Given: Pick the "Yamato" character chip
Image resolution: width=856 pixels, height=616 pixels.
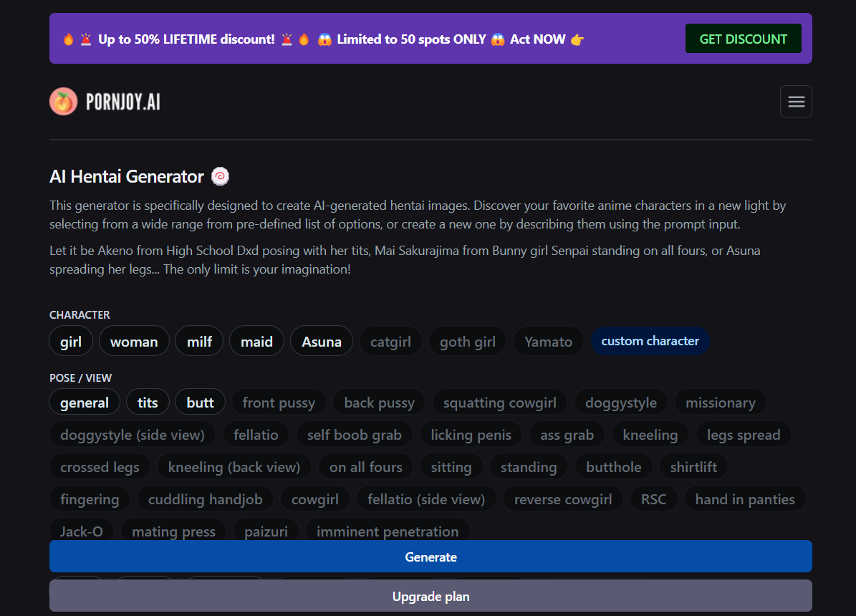Looking at the screenshot, I should click(548, 342).
